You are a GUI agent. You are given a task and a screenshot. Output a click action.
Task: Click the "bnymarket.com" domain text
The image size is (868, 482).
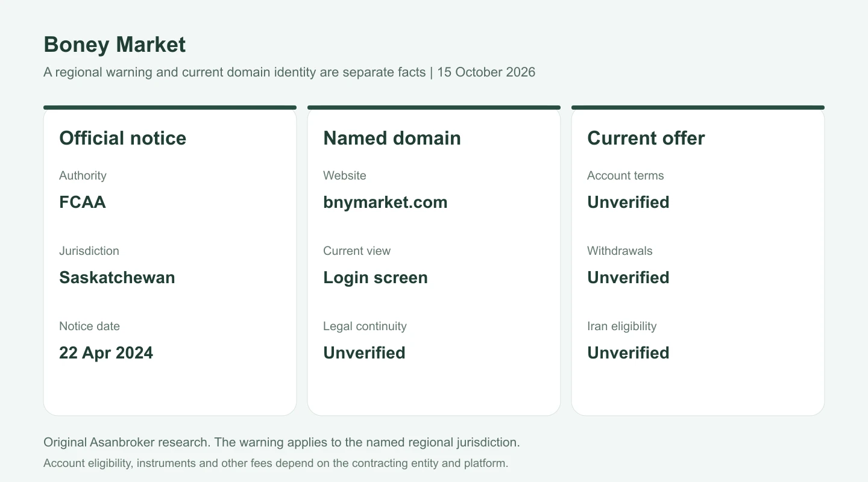click(x=385, y=202)
